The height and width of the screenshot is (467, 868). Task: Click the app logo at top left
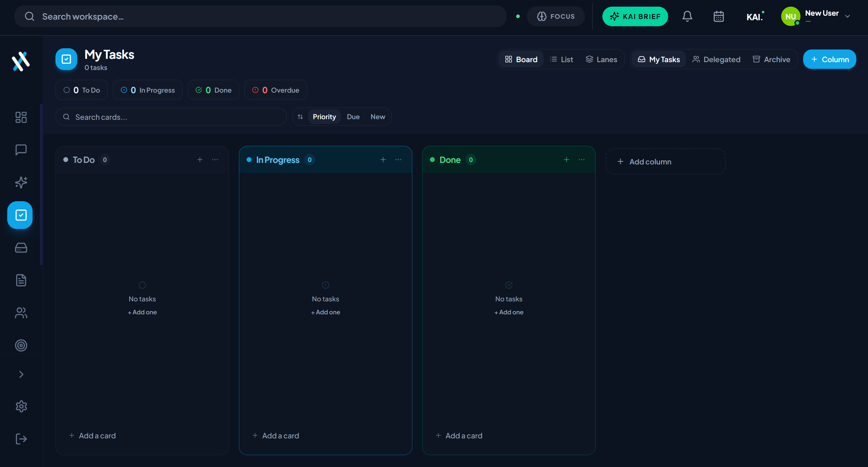point(21,61)
